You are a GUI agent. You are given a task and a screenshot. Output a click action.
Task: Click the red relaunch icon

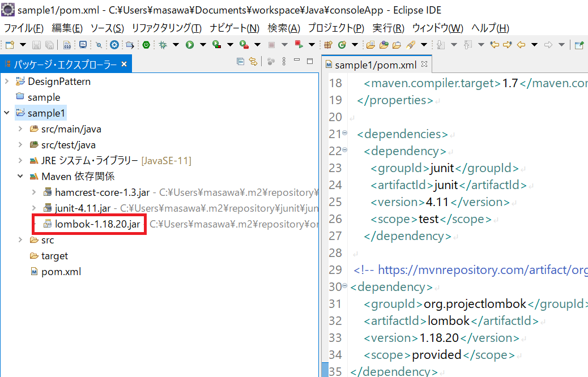299,45
